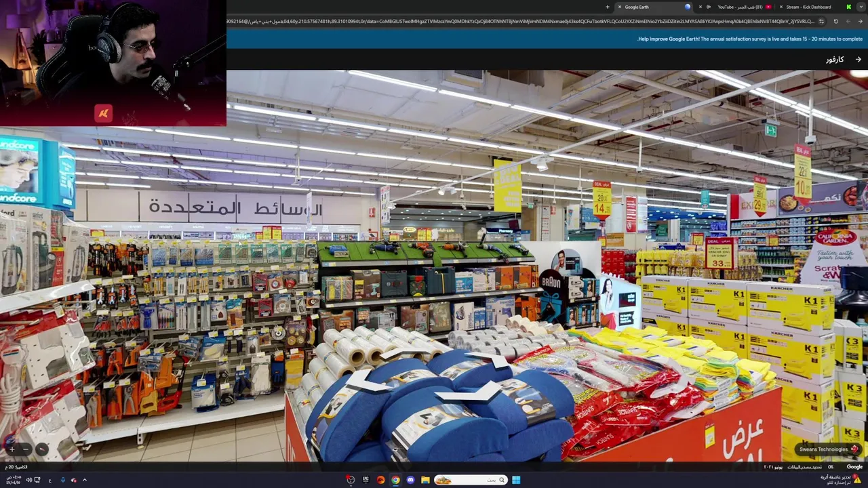
Task: Click the place title كارفور
Action: click(x=835, y=60)
